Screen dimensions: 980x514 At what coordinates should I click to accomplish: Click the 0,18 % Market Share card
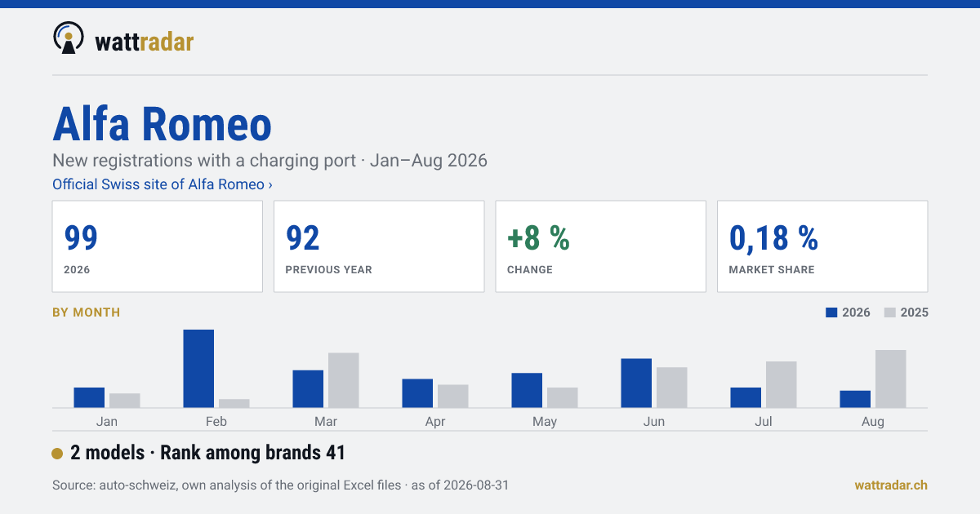(x=822, y=246)
